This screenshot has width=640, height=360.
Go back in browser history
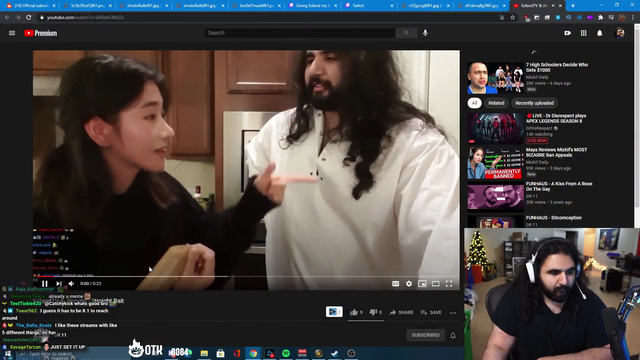[x=7, y=18]
